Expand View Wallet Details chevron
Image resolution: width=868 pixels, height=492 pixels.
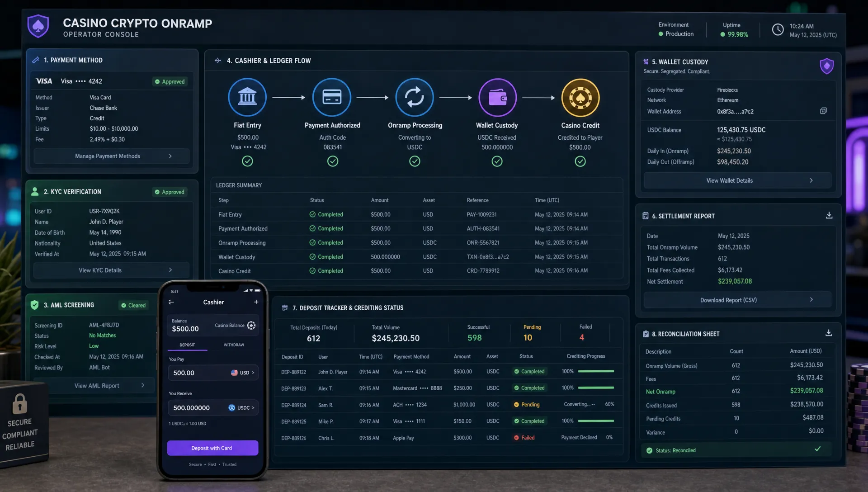[811, 180]
